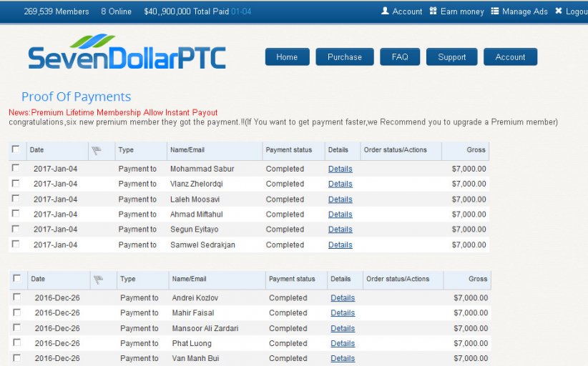
Task: Click the Earn money gift icon
Action: (433, 11)
